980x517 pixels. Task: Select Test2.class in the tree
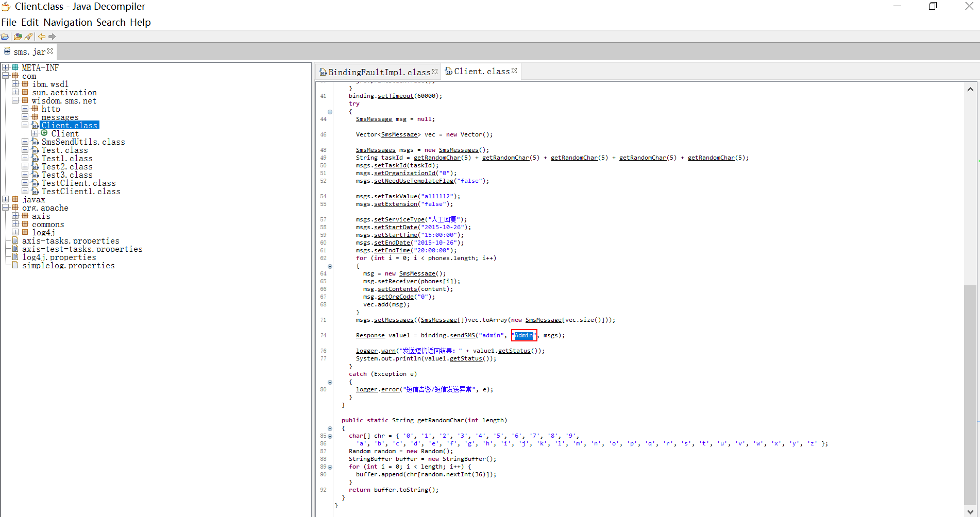pyautogui.click(x=67, y=166)
